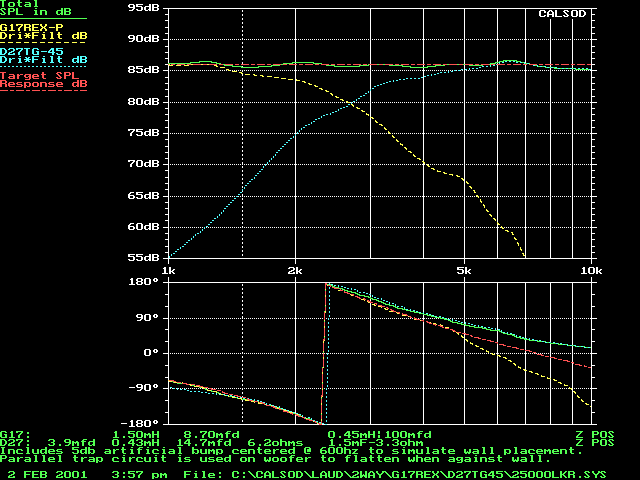
Task: Click the 1k frequency axis label
Action: pyautogui.click(x=169, y=271)
